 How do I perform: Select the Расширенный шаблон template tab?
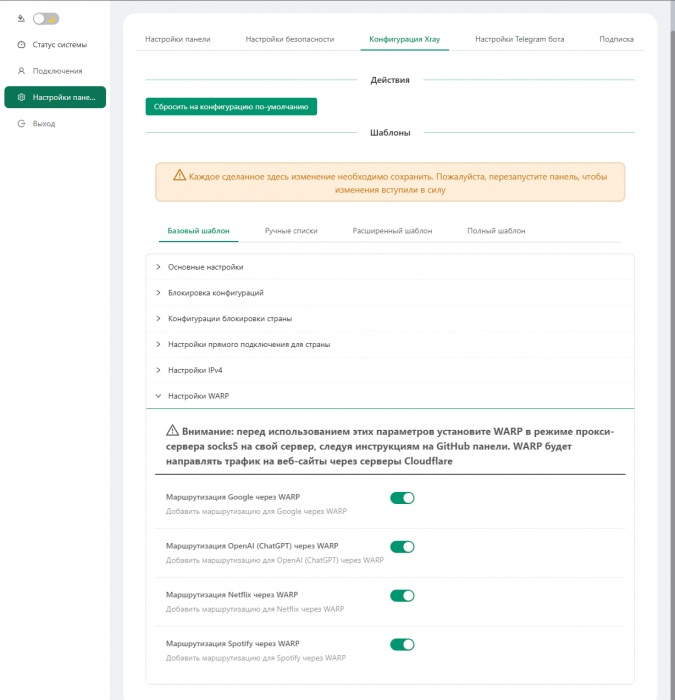[x=392, y=231]
